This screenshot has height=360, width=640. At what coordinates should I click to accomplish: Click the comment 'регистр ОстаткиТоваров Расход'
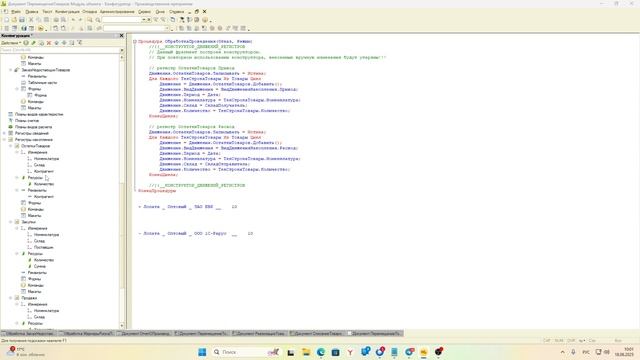191,127
